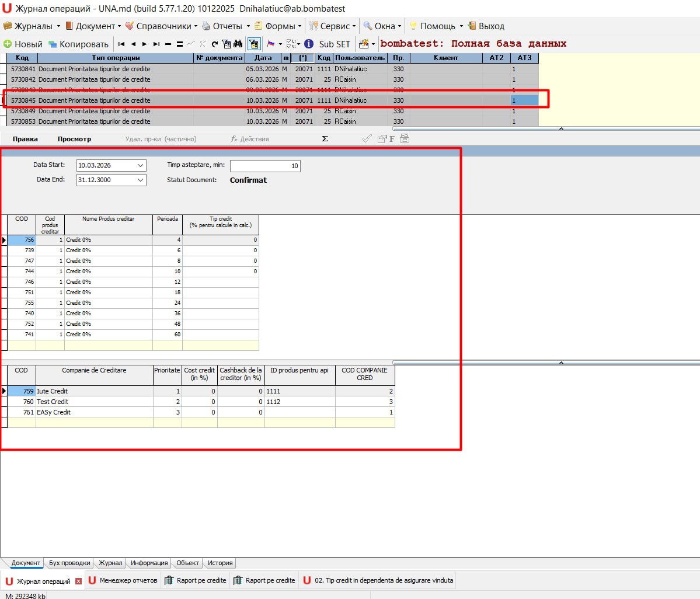The width and height of the screenshot is (700, 599).
Task: Click the Sub SET button
Action: tap(335, 44)
